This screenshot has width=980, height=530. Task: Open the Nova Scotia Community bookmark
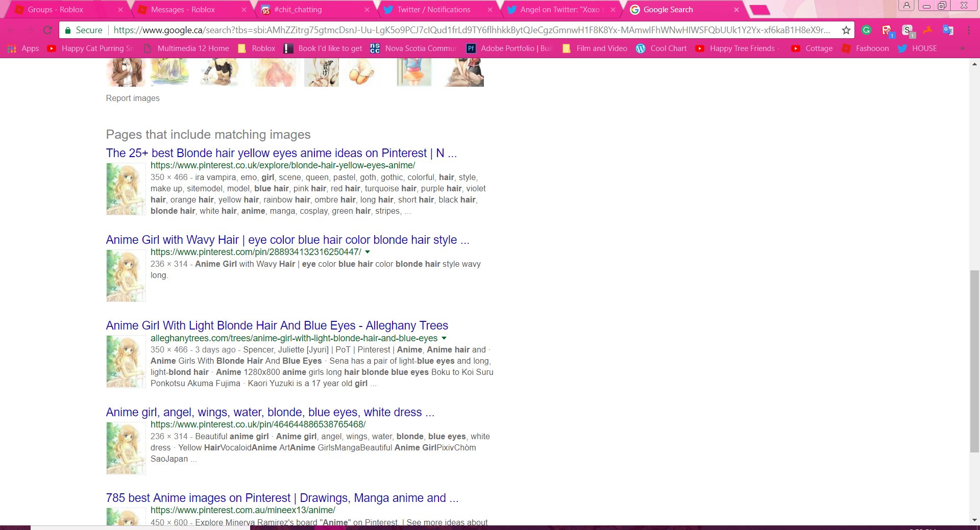pyautogui.click(x=413, y=48)
